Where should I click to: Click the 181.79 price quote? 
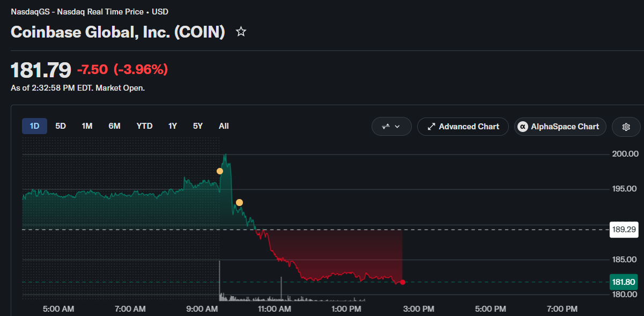pos(41,70)
